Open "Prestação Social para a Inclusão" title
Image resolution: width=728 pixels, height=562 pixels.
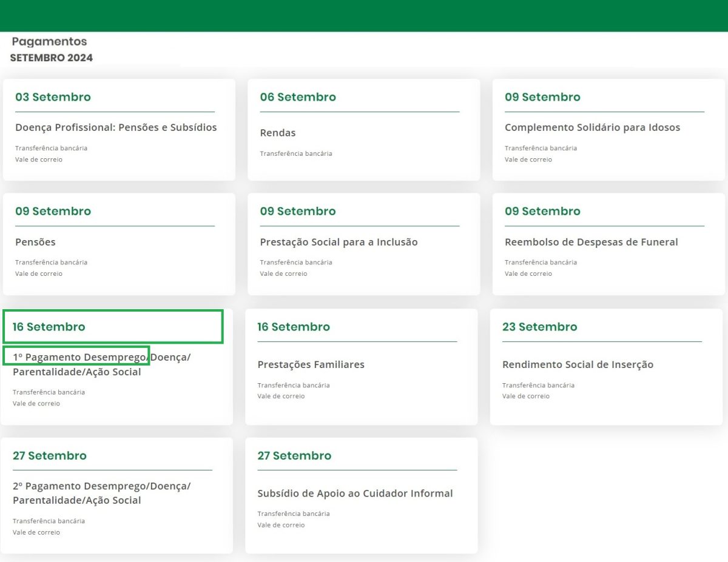[x=339, y=242]
